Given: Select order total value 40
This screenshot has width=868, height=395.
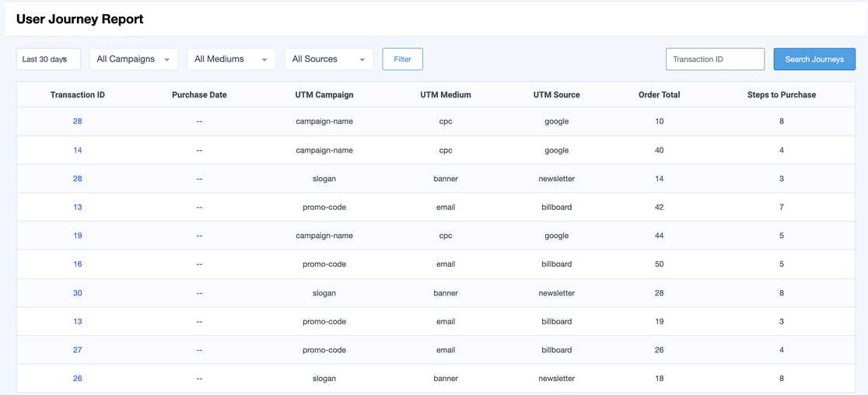Looking at the screenshot, I should pyautogui.click(x=660, y=150).
